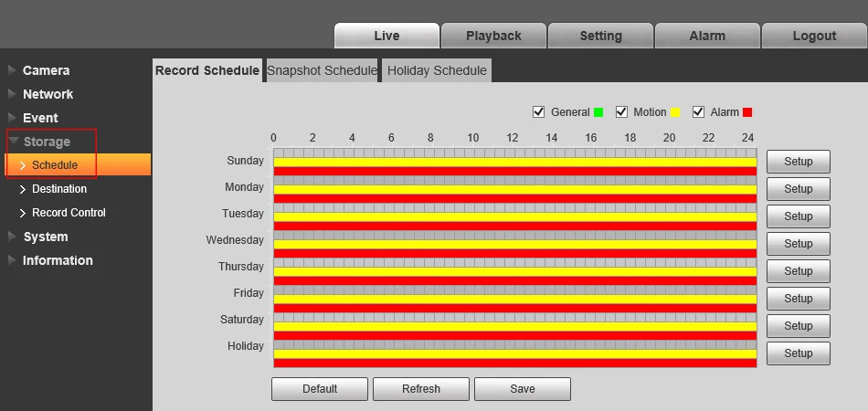Expand the Network menu section
Image resolution: width=868 pixels, height=411 pixels.
click(x=48, y=95)
